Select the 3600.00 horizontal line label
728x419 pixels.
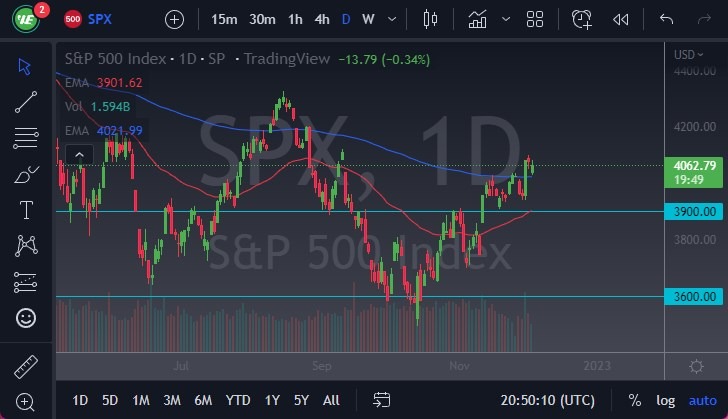click(x=694, y=296)
